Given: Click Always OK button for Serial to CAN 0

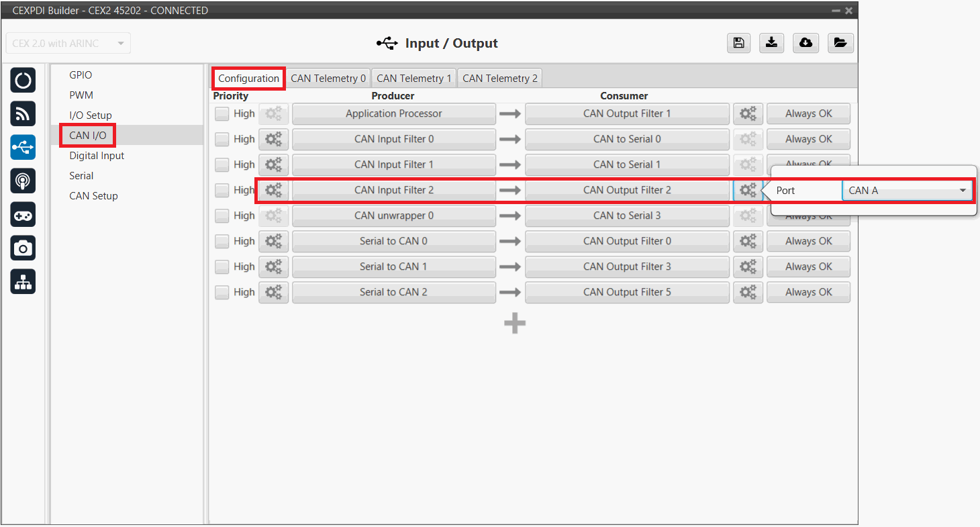Looking at the screenshot, I should pyautogui.click(x=808, y=242).
